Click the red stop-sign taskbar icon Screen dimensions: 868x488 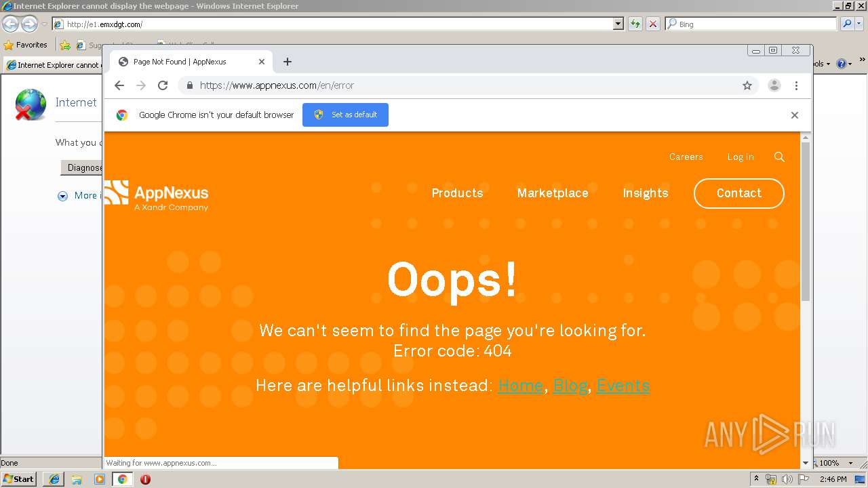(x=145, y=479)
